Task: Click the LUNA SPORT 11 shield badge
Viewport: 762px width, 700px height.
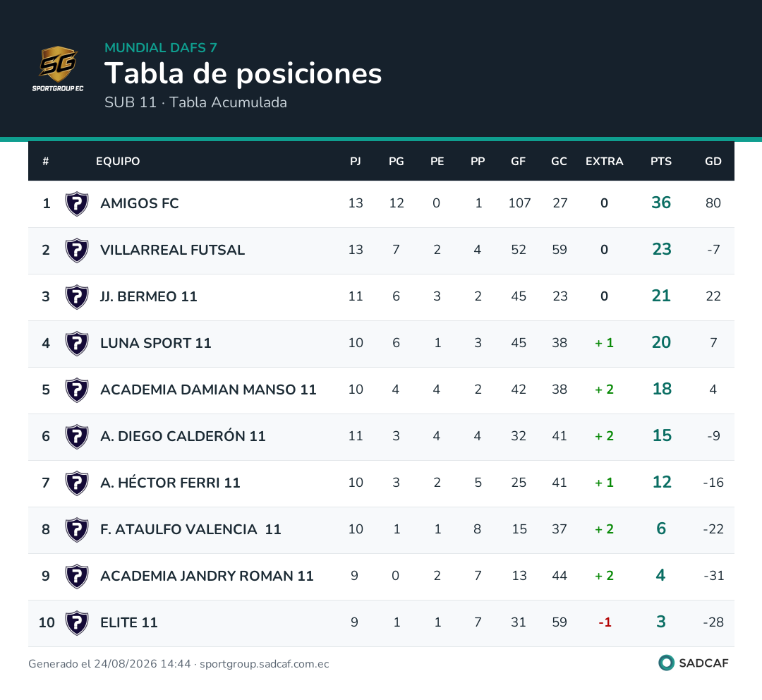Action: 77,344
